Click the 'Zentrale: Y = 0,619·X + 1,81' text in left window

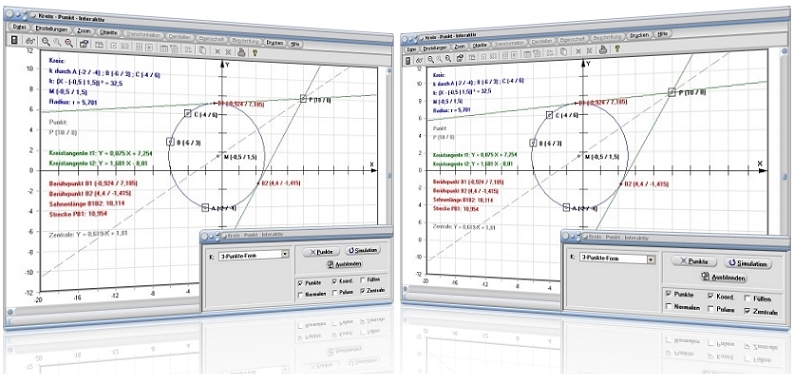click(88, 234)
